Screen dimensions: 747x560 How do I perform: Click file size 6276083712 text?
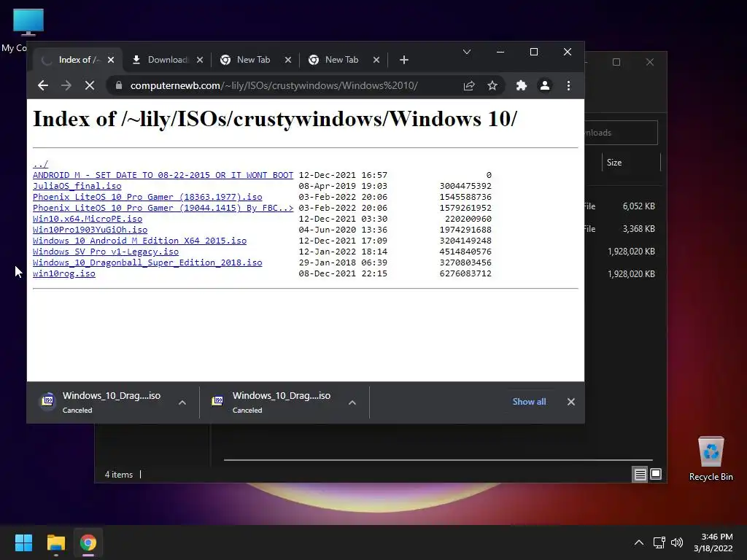[465, 274]
